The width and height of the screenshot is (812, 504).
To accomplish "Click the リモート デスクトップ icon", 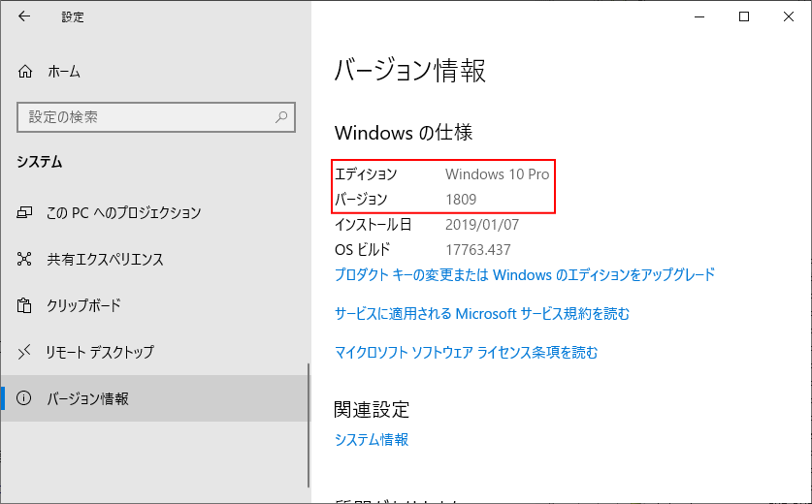I will [x=24, y=352].
